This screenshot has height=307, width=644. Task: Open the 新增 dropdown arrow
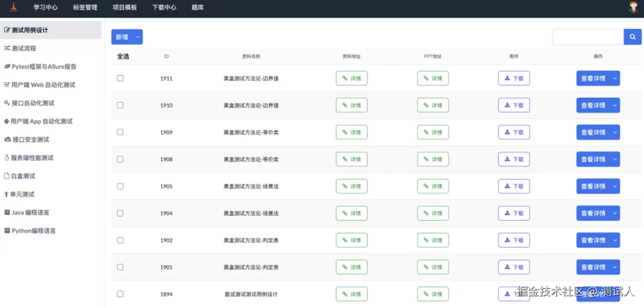(138, 37)
